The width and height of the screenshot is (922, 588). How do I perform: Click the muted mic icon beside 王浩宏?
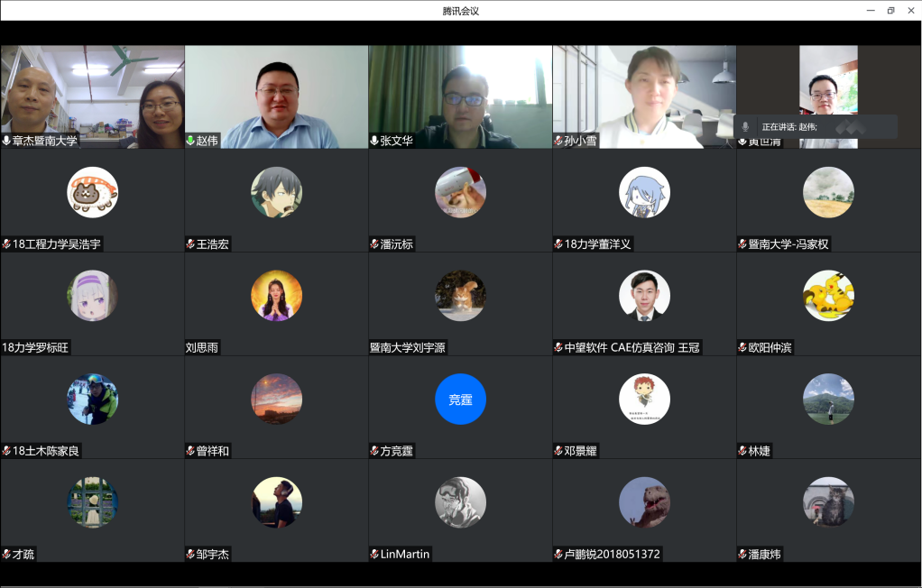pyautogui.click(x=190, y=244)
